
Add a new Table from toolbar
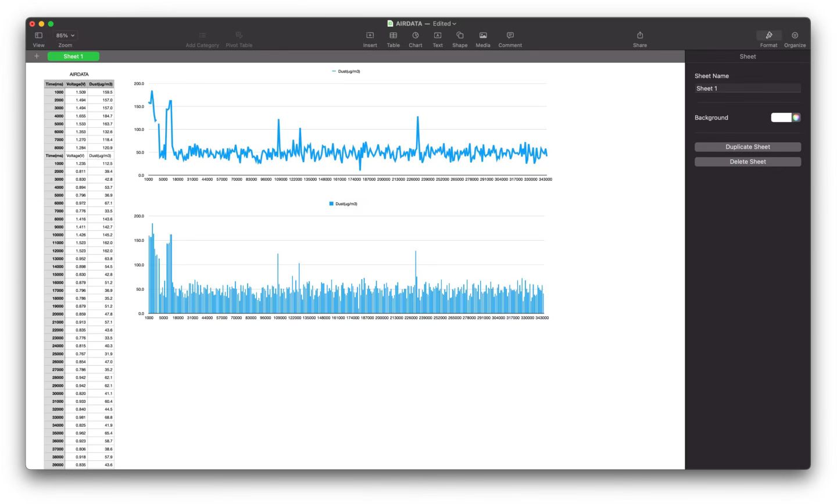[x=393, y=35]
